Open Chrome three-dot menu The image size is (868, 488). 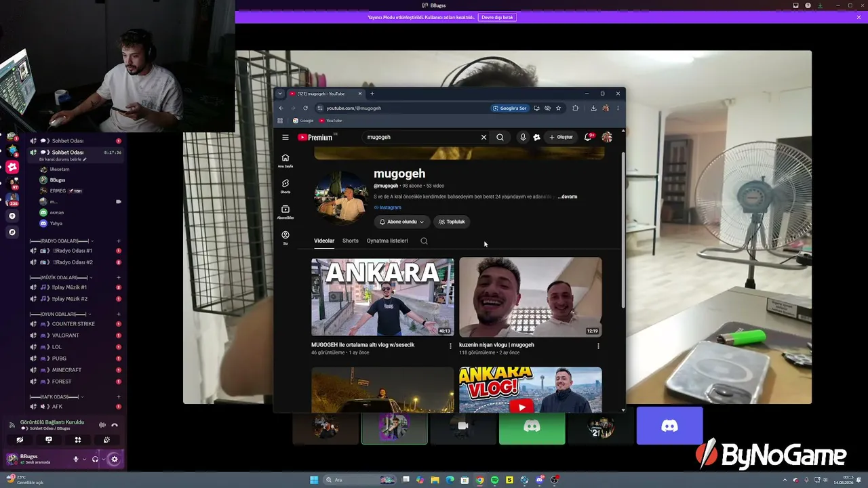coord(618,108)
